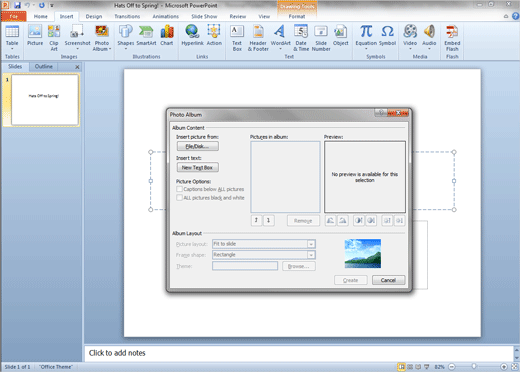Switch to Slide Sorter view in status bar

(x=410, y=367)
